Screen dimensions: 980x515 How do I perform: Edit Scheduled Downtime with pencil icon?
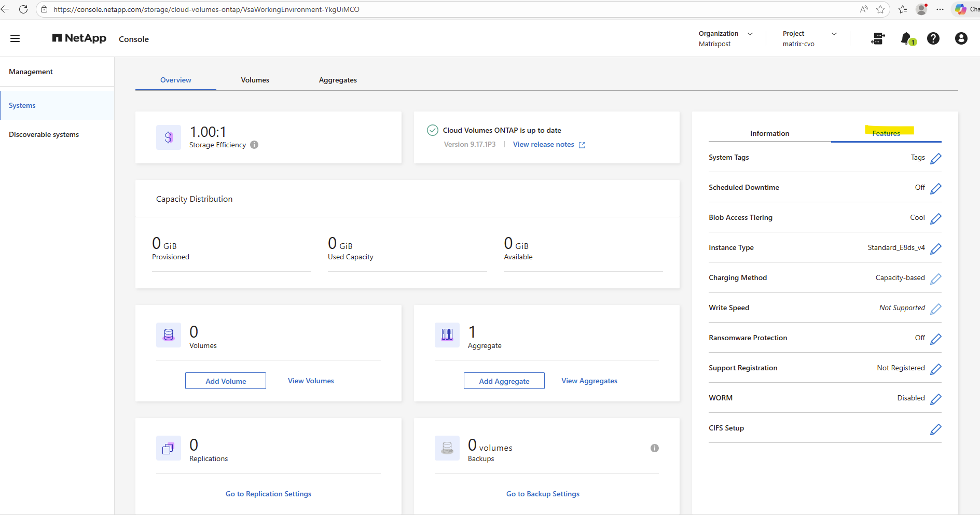coord(935,188)
